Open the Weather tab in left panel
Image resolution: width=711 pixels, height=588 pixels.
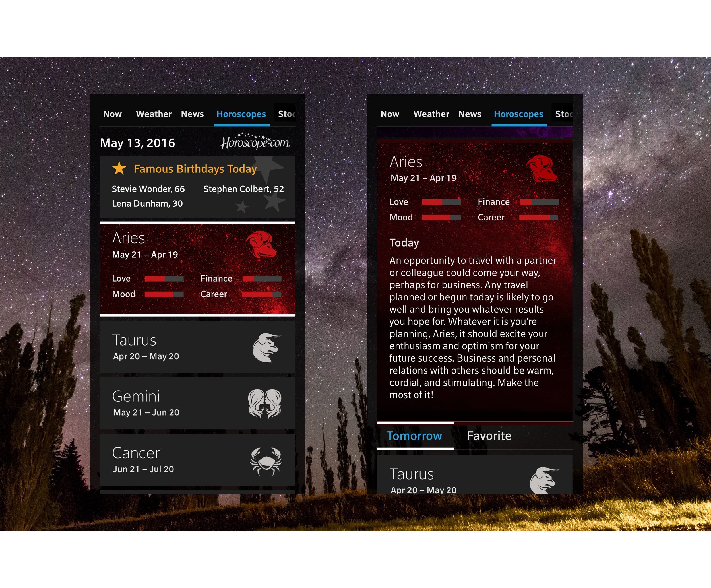(154, 114)
